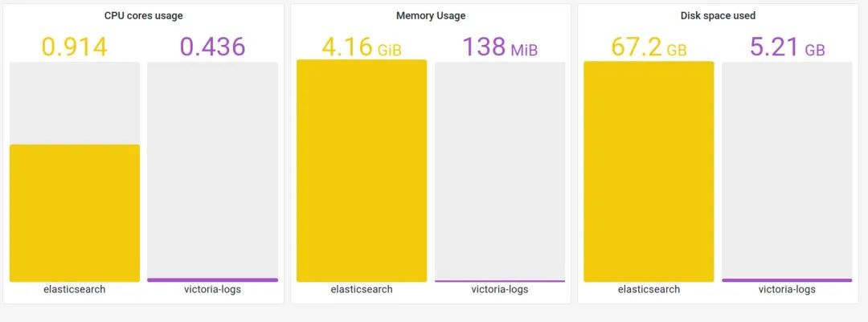868x322 pixels.
Task: Click the CPU cores usage panel title
Action: pyautogui.click(x=143, y=15)
